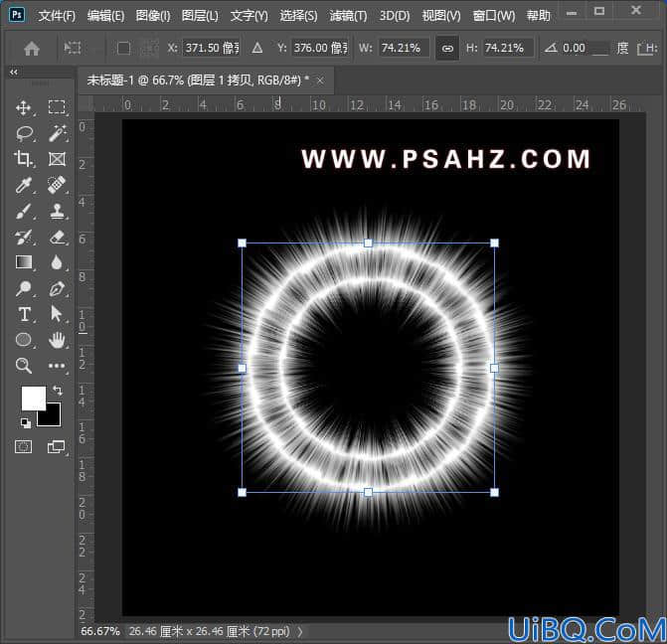Collapse the toolbar with double arrows
Viewport: 667px width, 644px height.
point(14,72)
